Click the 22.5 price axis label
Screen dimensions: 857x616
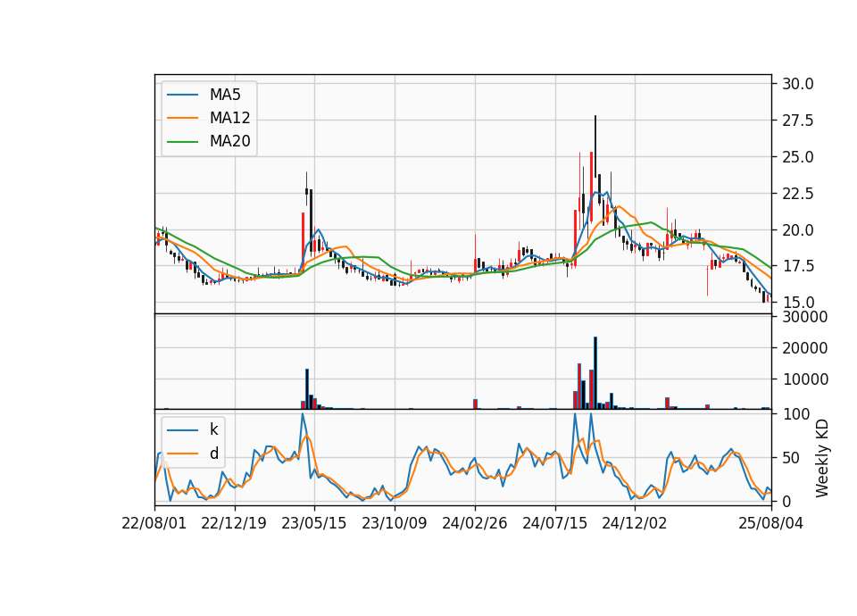tap(798, 194)
